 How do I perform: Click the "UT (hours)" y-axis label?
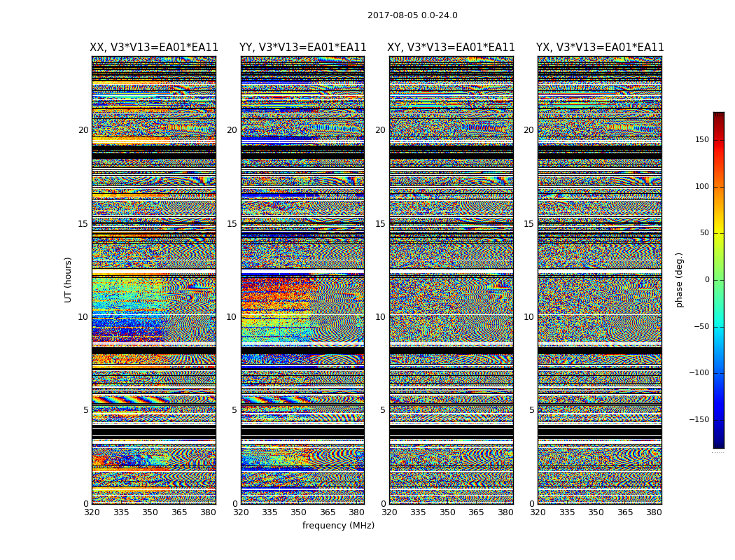pos(68,280)
